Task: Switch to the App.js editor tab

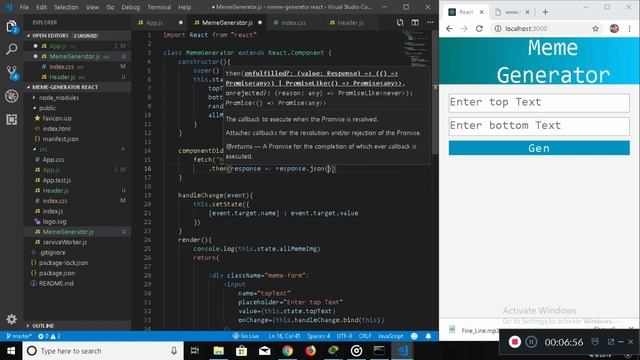Action: 160,22
